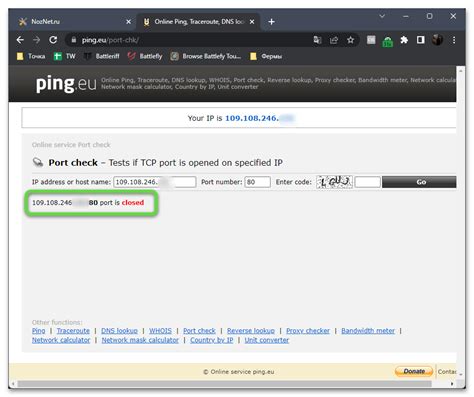Open the Фермы bookmarks folder
Screen dimensions: 474x397
(x=266, y=56)
